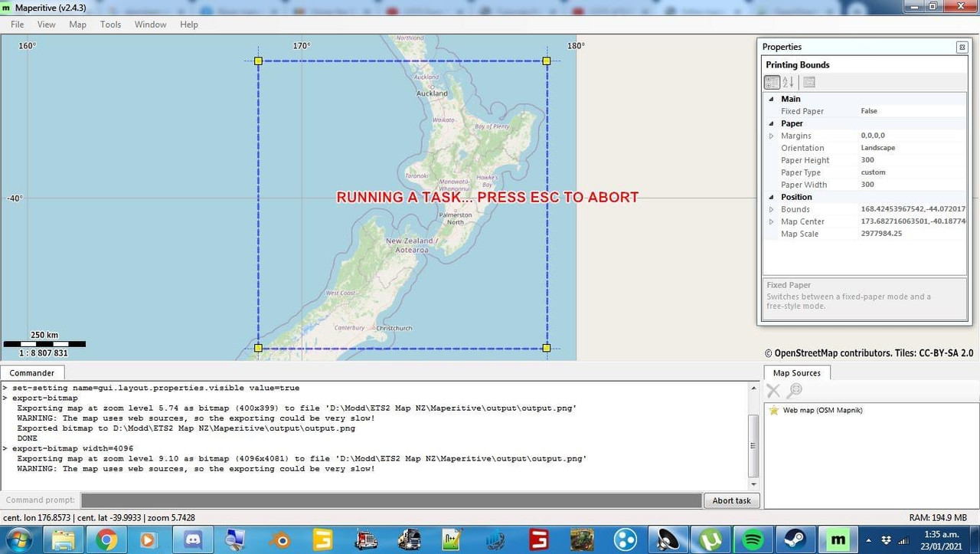
Task: Click the taskbar clock showing 1:35 a.m.
Action: click(x=940, y=534)
